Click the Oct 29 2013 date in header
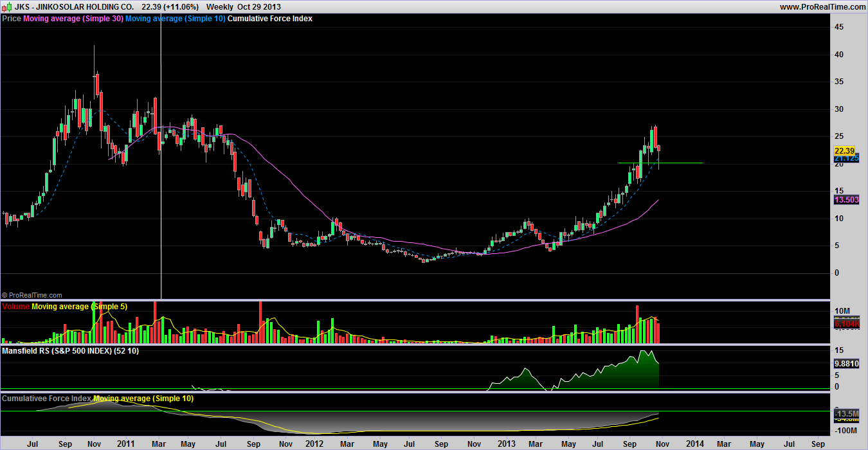Screen dimensions: 868x450 tap(258, 6)
